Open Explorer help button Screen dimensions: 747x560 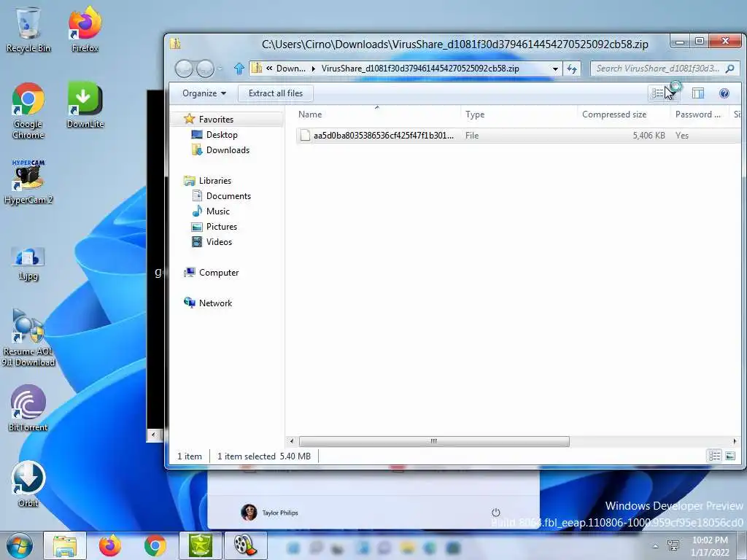pos(724,93)
